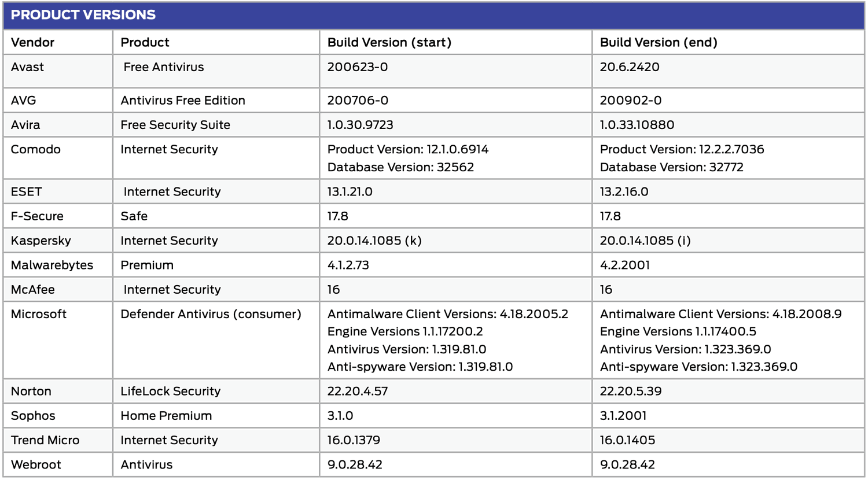Click the Build Version (end) header
The width and height of the screenshot is (868, 480).
658,42
